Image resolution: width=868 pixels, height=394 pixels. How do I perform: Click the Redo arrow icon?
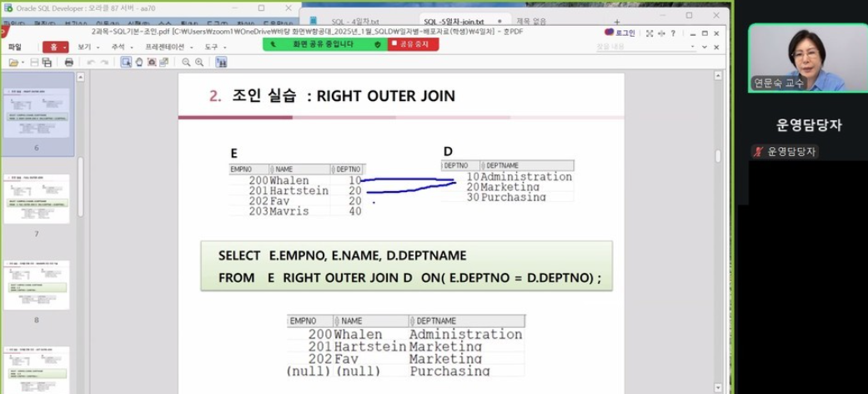[104, 62]
